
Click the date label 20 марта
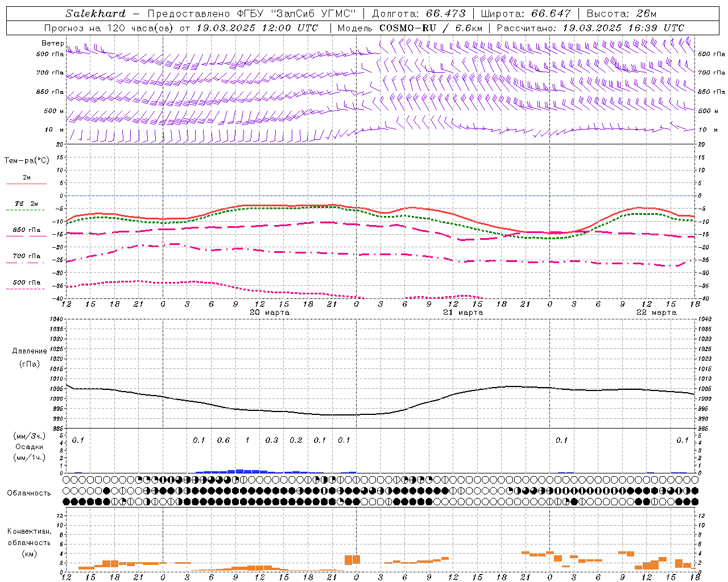click(270, 313)
